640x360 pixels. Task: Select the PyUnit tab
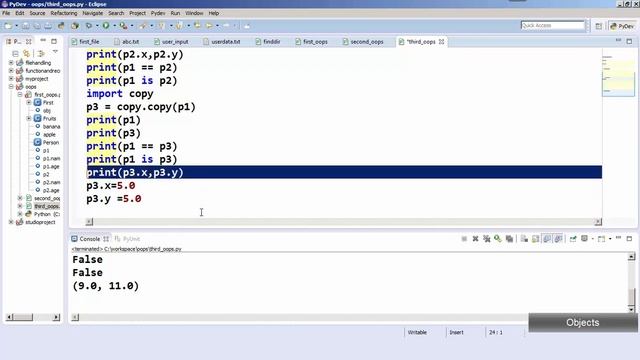pos(127,239)
